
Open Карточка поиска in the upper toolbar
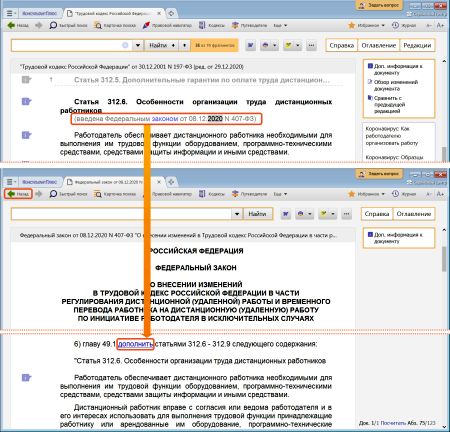tap(115, 25)
